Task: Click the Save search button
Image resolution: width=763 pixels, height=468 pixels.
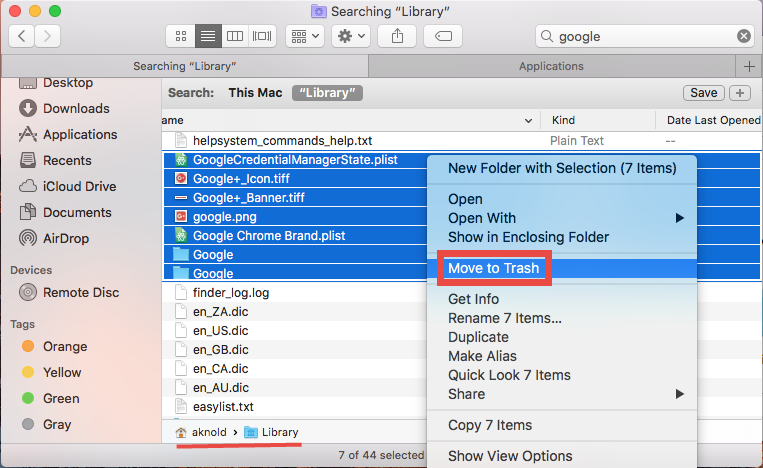Action: [x=704, y=93]
